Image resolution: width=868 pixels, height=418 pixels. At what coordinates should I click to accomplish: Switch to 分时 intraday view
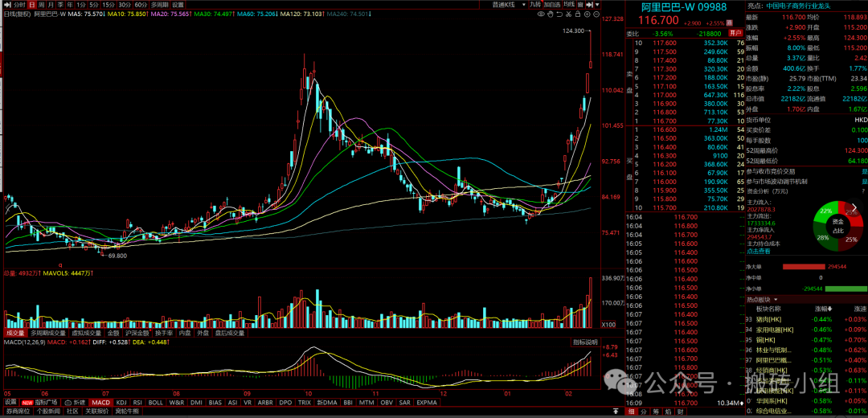coord(20,5)
